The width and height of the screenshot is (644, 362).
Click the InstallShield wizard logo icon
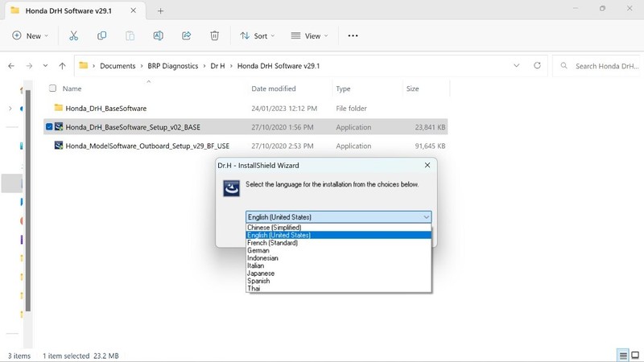(231, 188)
